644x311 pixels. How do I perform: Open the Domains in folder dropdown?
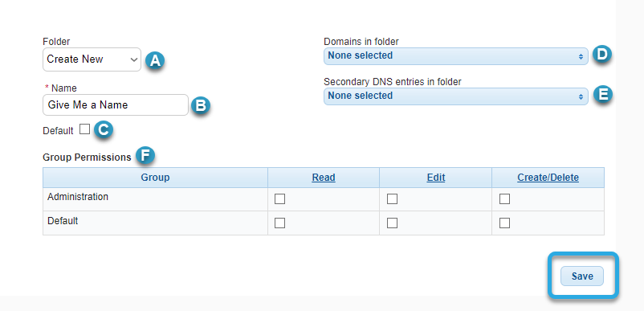(456, 56)
